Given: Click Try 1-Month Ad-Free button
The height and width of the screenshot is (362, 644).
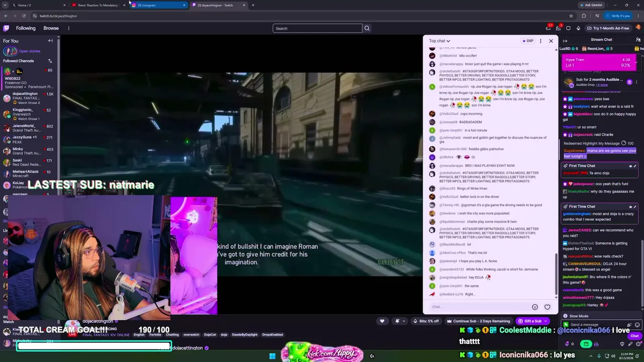Looking at the screenshot, I should click(608, 28).
